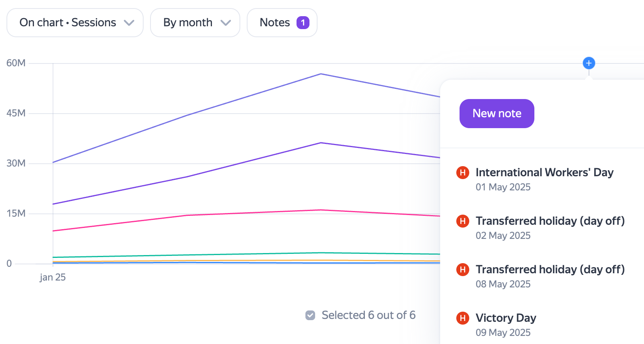Click holiday icon next to 08 May 2025 note
This screenshot has height=344, width=644.
[x=463, y=270]
